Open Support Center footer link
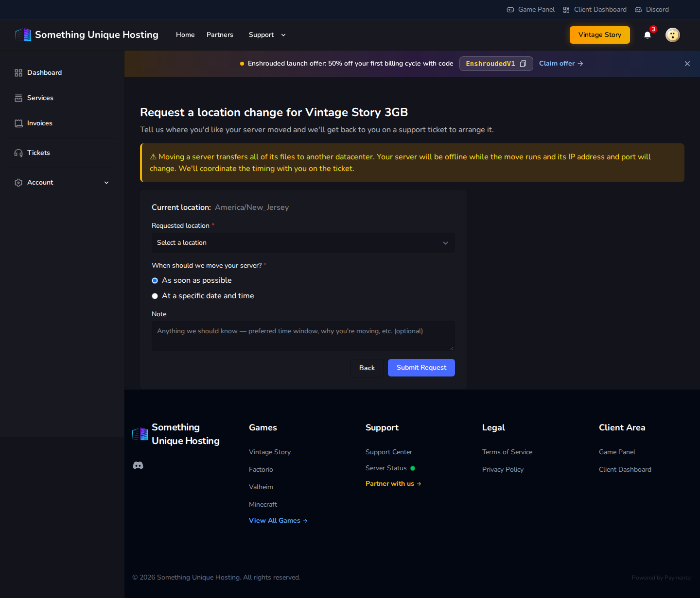Screen dimensions: 700x598 [389, 452]
